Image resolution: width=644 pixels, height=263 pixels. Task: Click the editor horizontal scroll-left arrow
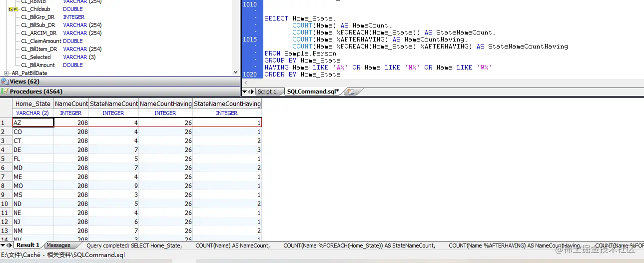click(x=245, y=82)
